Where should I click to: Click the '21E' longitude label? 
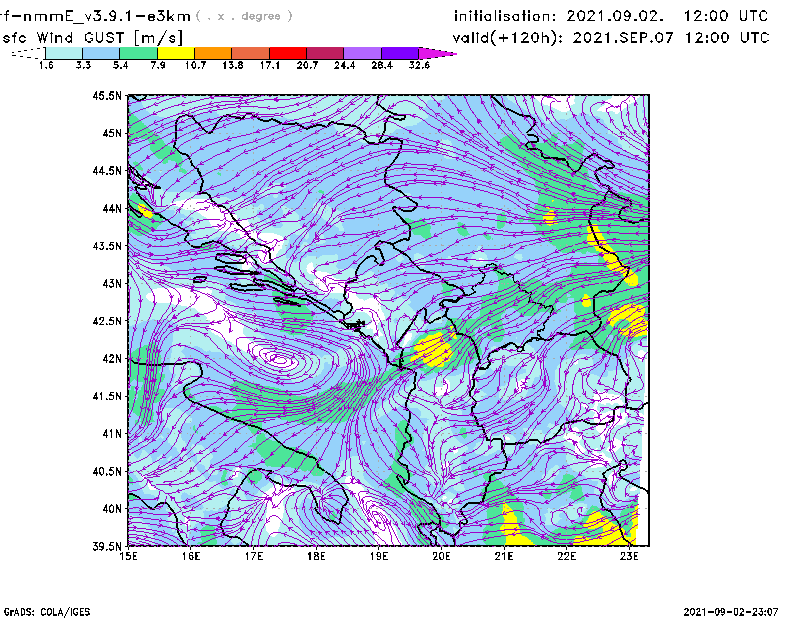(x=504, y=556)
